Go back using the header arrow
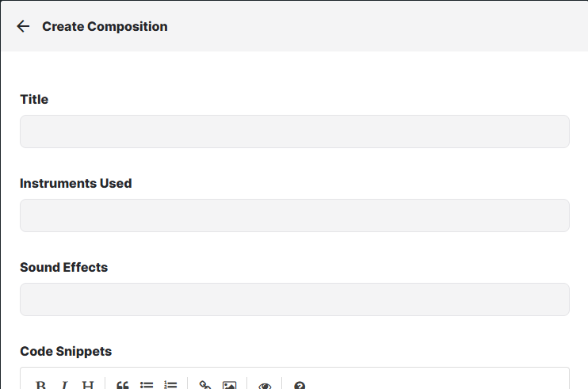Screen dimensions: 588x389 [23, 26]
